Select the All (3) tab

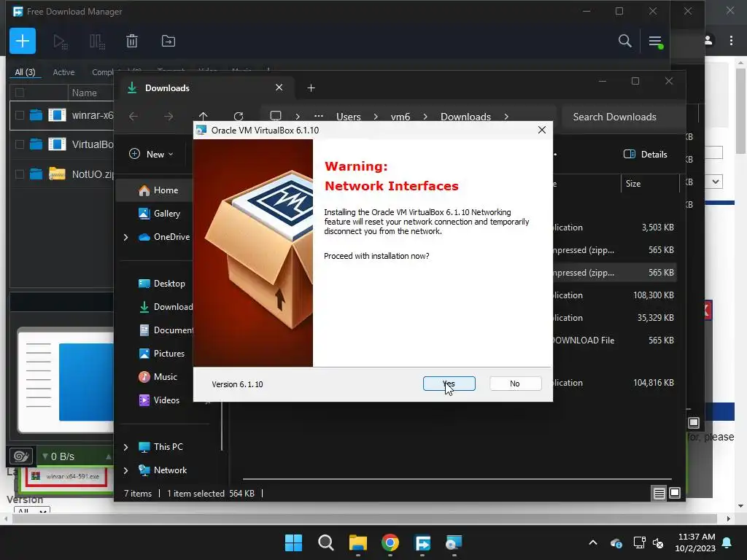[25, 72]
